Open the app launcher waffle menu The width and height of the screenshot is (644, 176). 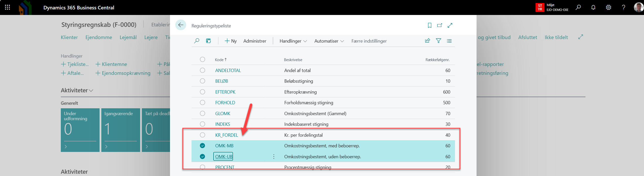point(7,7)
